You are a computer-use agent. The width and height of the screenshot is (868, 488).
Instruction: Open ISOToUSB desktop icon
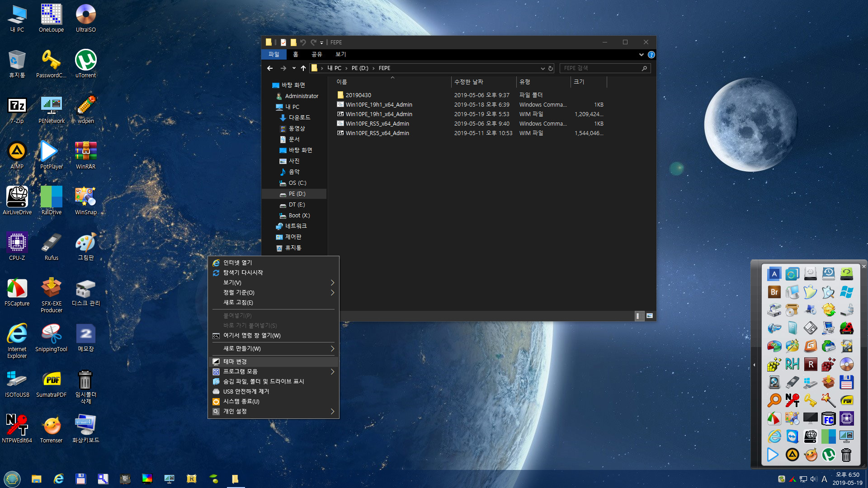(x=17, y=383)
